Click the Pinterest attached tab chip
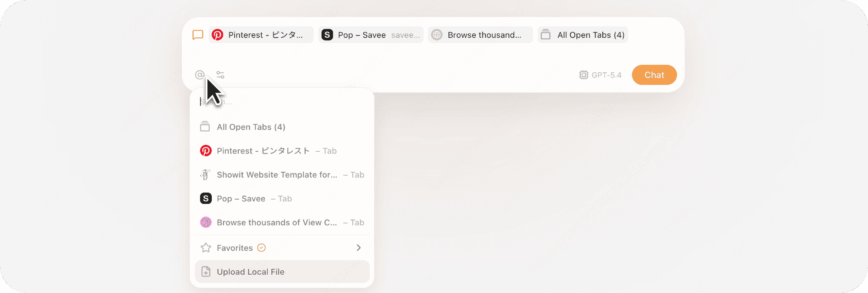The height and width of the screenshot is (293, 868). [x=261, y=35]
